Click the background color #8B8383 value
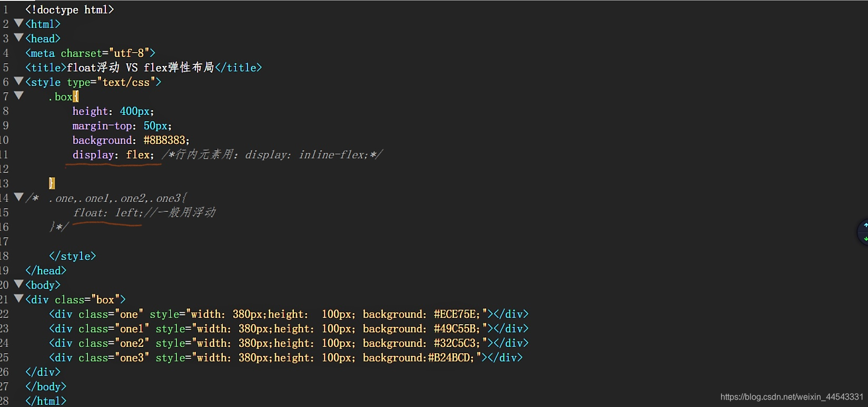The height and width of the screenshot is (407, 868). pyautogui.click(x=165, y=140)
